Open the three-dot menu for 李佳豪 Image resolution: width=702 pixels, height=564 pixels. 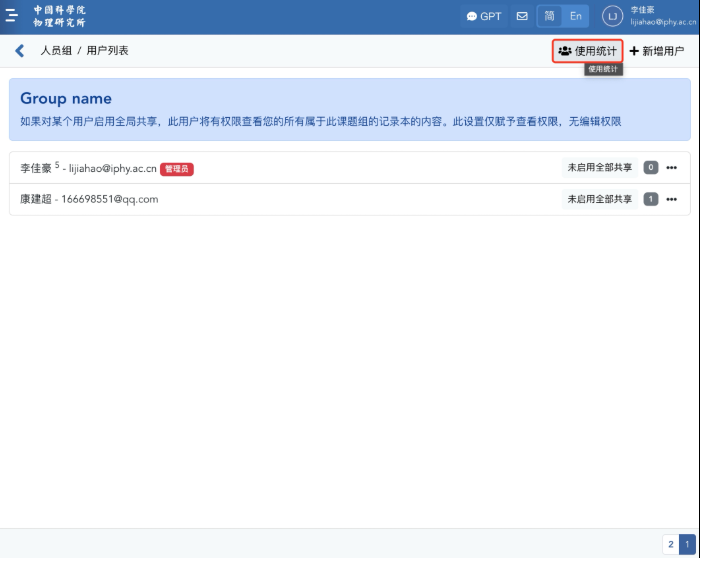coord(672,168)
